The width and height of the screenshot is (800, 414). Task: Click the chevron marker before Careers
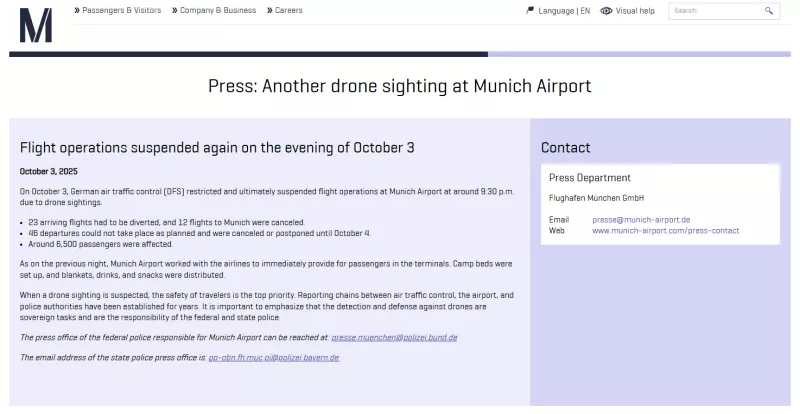coord(269,11)
